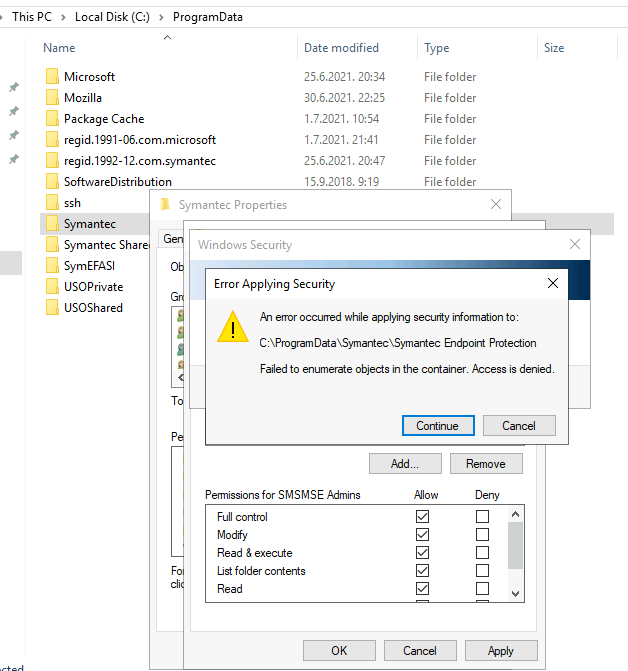Image resolution: width=628 pixels, height=671 pixels.
Task: Expand breadcrumb chevron after Local Disk (C:)
Action: click(x=161, y=17)
